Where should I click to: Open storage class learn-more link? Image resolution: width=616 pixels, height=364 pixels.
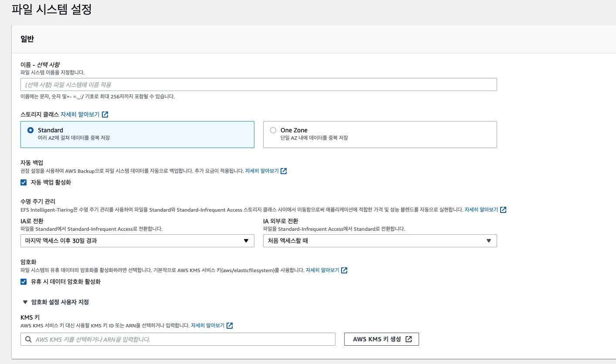pos(80,115)
